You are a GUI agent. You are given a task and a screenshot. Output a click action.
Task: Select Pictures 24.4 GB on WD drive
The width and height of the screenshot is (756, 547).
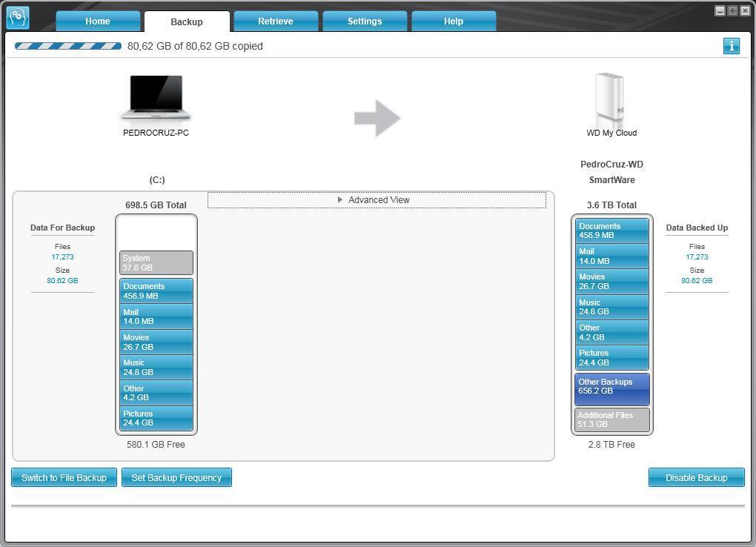point(611,358)
